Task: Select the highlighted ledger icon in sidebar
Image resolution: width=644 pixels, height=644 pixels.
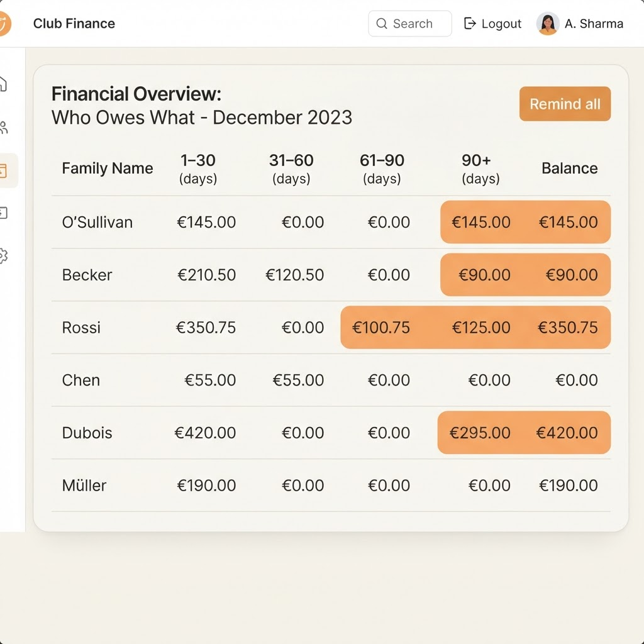Action: (4, 170)
